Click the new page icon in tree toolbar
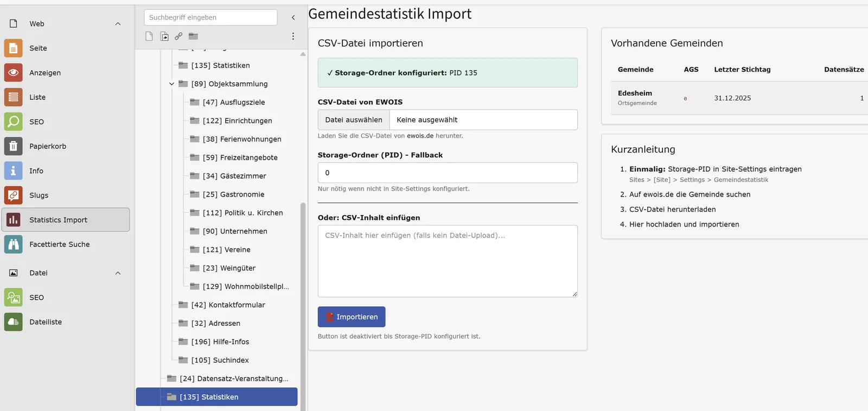 149,36
